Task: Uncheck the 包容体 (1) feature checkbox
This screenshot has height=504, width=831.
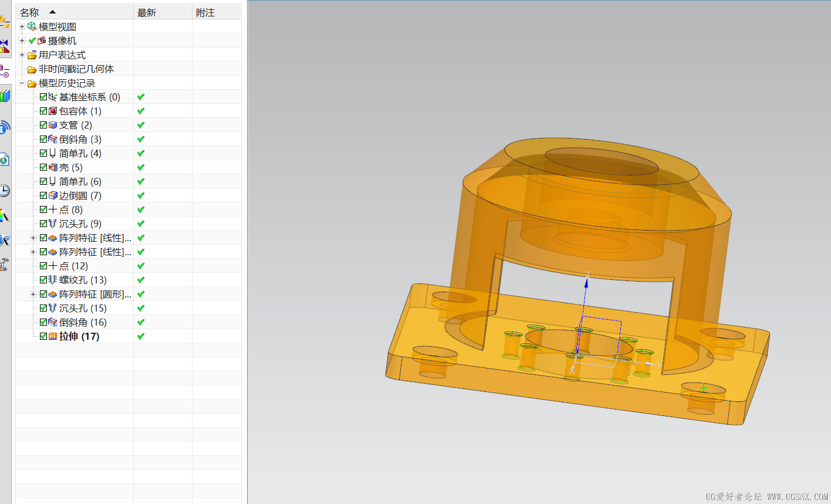Action: tap(43, 111)
